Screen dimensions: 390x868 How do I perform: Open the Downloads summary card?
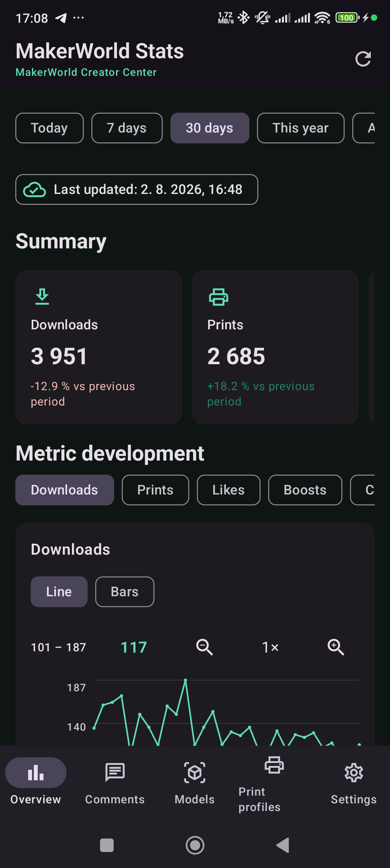tap(98, 347)
